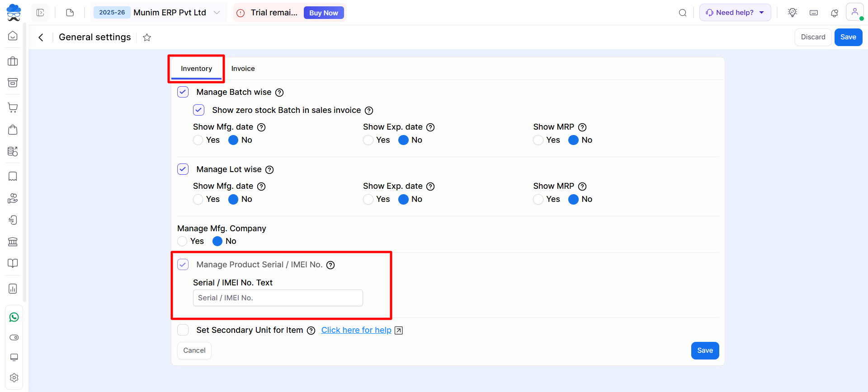Select the Inventory tab
Screen dimensions: 868x392
[x=196, y=69]
